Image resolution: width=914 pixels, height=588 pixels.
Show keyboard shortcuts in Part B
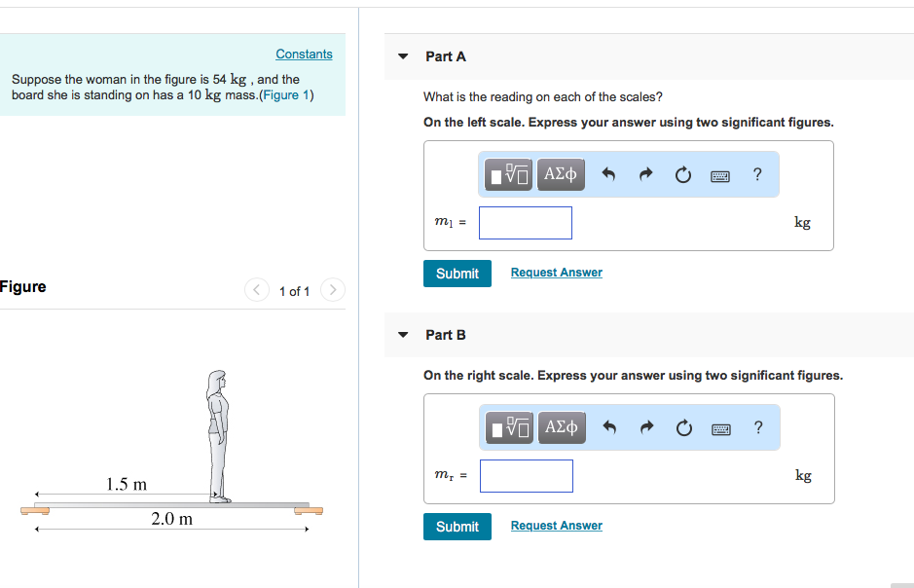coord(721,429)
